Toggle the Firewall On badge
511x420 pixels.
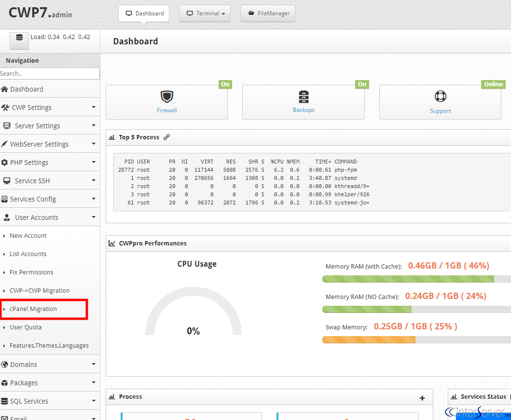pyautogui.click(x=225, y=84)
